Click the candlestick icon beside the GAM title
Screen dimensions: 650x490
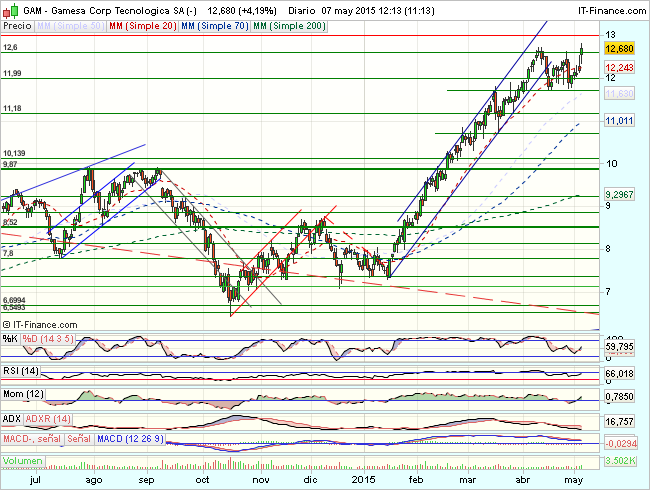(10, 11)
